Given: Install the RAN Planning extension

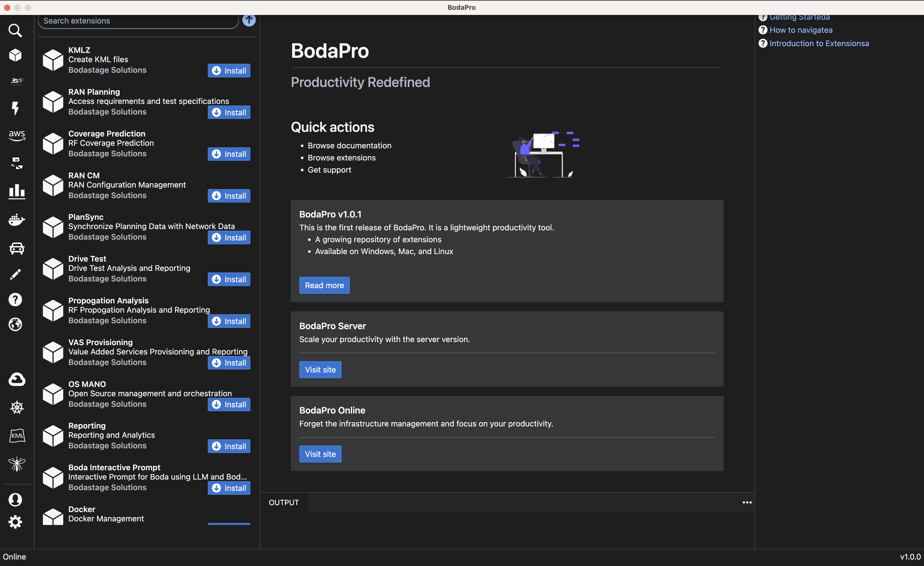Looking at the screenshot, I should [229, 112].
